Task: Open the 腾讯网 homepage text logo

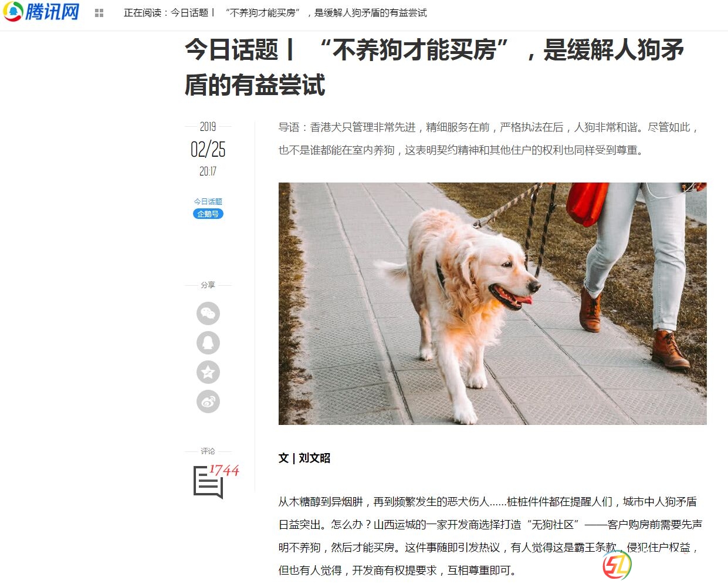Action: pyautogui.click(x=52, y=12)
